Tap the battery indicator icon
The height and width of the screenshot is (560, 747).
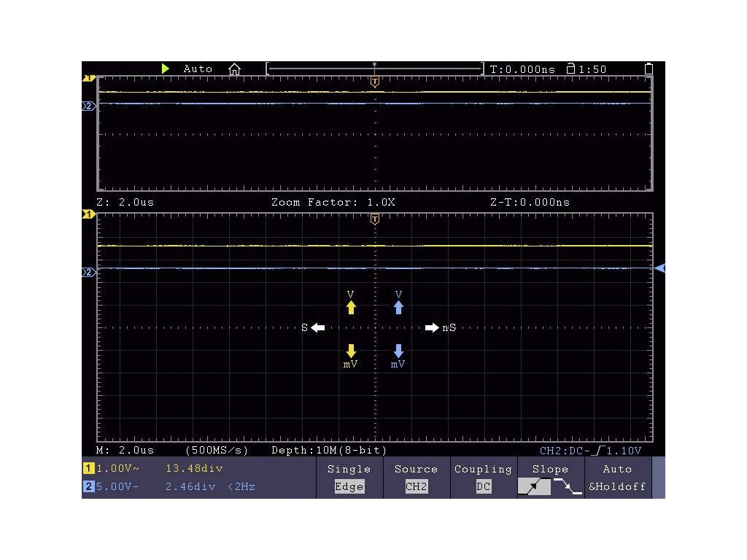tap(649, 69)
